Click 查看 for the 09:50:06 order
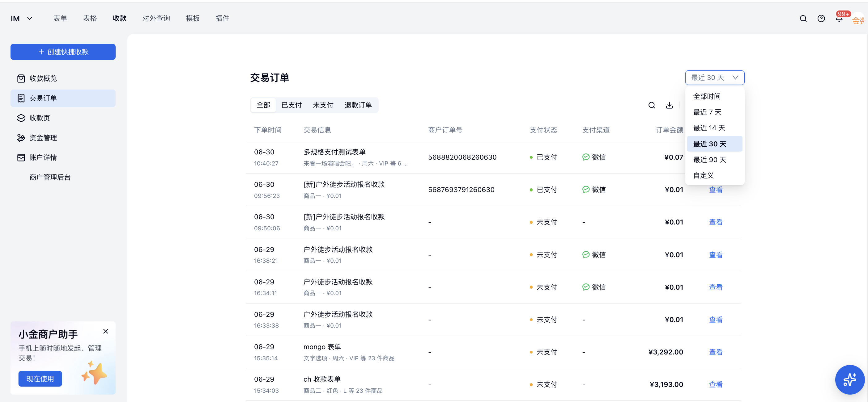 click(x=716, y=222)
